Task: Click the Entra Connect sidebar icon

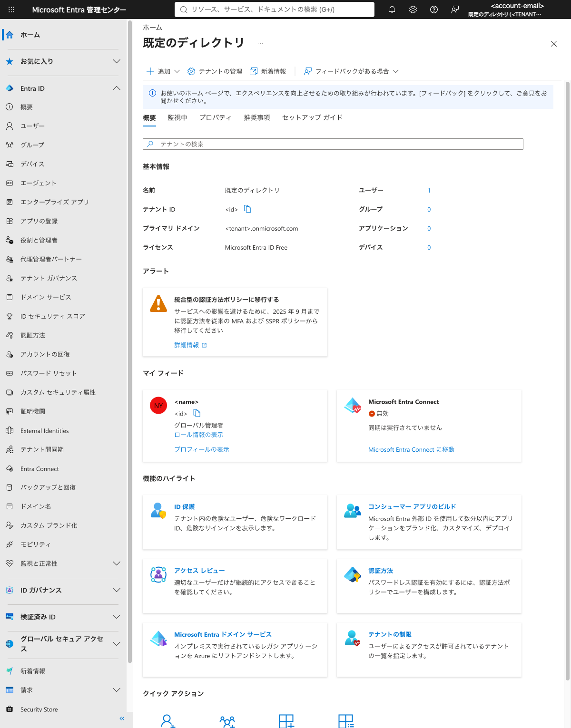Action: click(x=10, y=469)
